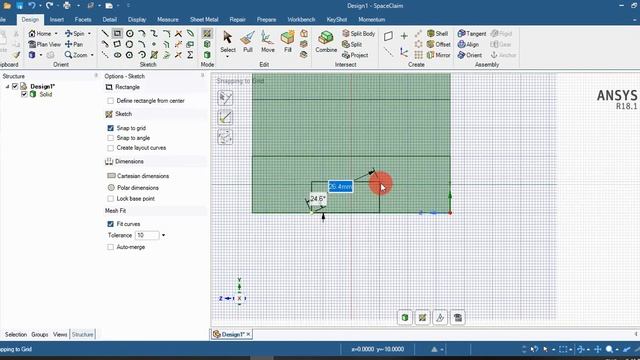This screenshot has height=360, width=640.
Task: Open the Combine tool
Action: point(326,42)
